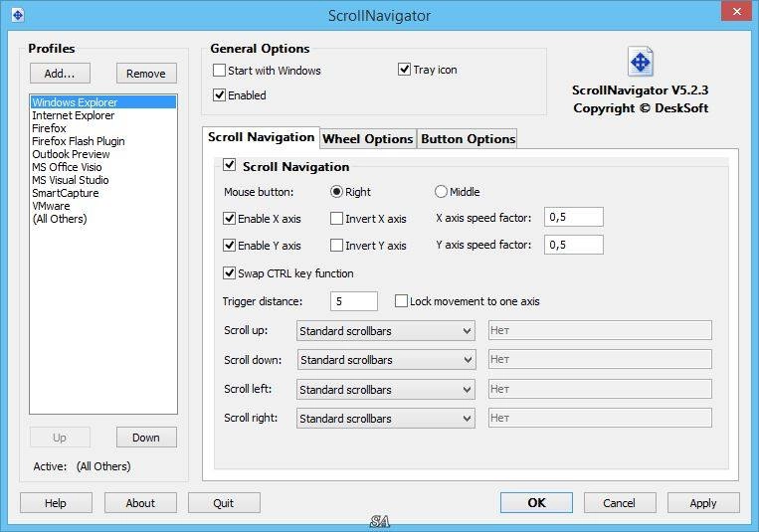Select the MS Office Visio profile
Viewport: 759px width, 532px height.
103,167
